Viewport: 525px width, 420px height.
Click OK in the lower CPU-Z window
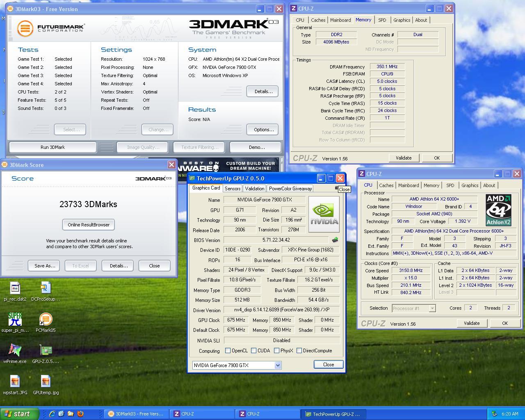pos(505,323)
